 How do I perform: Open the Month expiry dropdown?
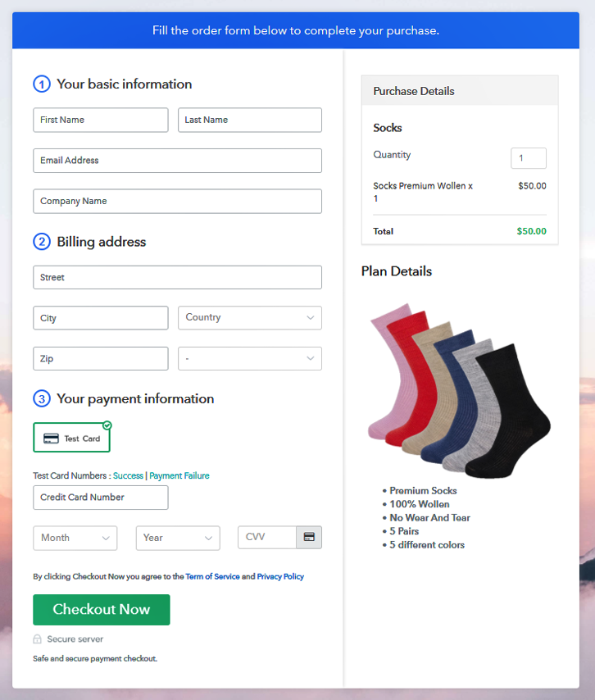click(x=75, y=538)
